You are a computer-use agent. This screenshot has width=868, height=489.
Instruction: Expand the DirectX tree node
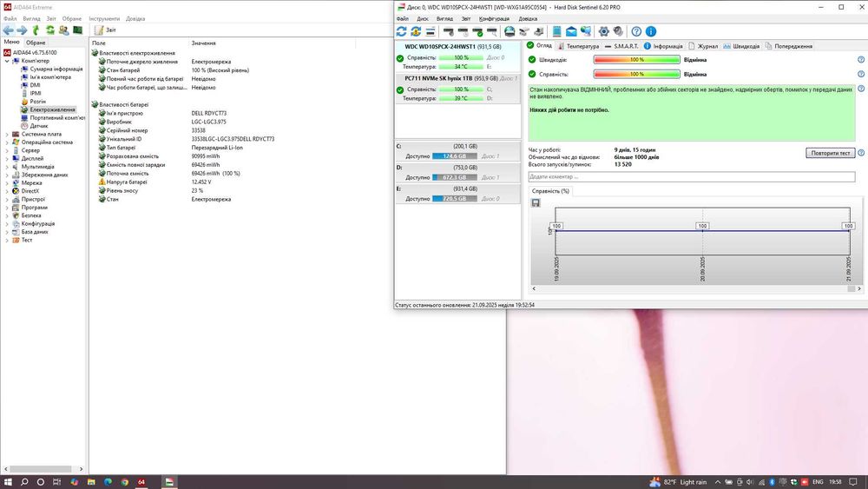pos(7,191)
